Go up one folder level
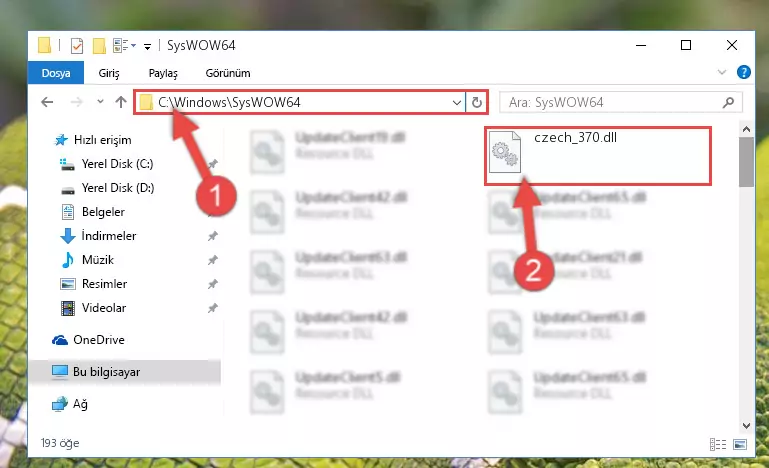This screenshot has height=468, width=769. 121,102
